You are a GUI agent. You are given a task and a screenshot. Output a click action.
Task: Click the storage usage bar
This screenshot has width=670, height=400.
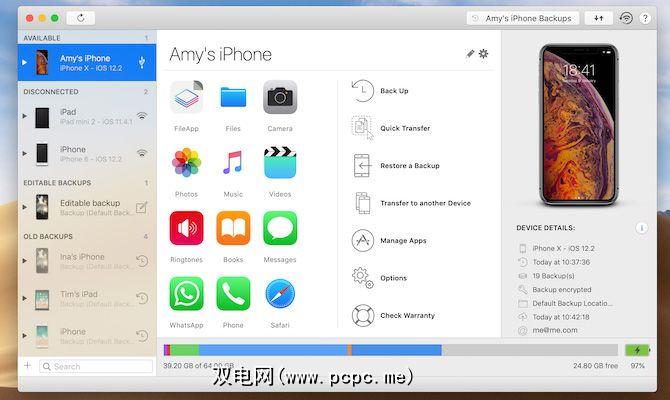391,350
